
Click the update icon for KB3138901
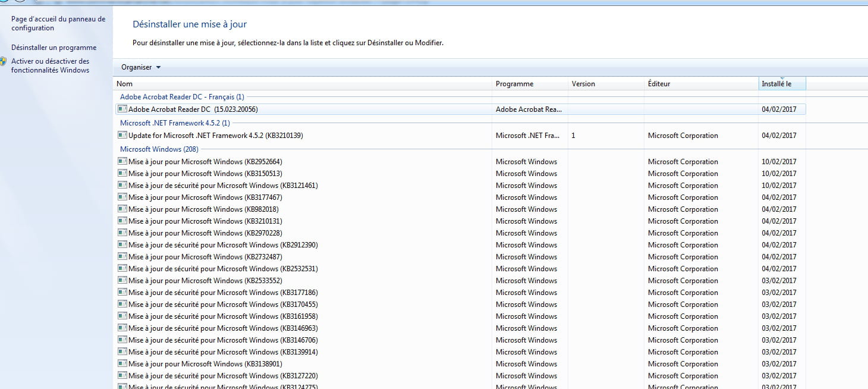click(122, 363)
